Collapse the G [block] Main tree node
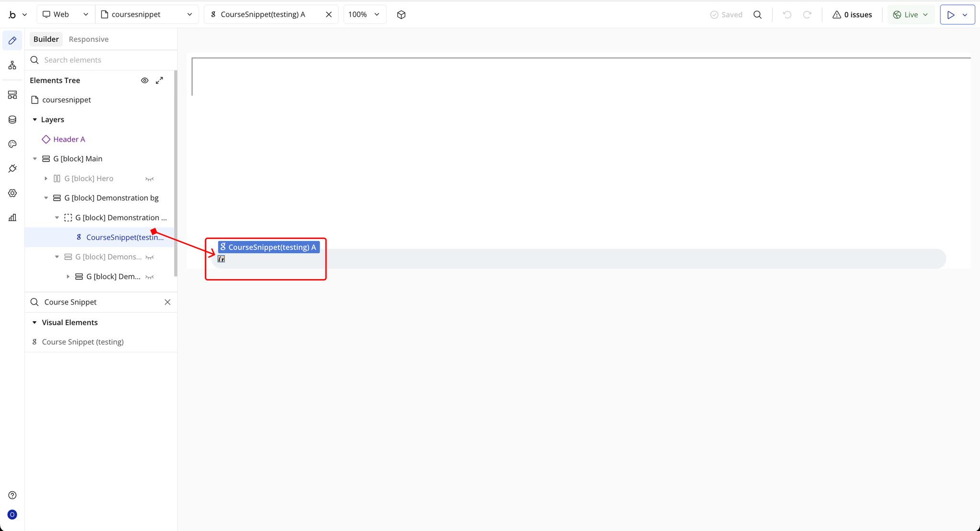Image resolution: width=980 pixels, height=531 pixels. [x=35, y=159]
